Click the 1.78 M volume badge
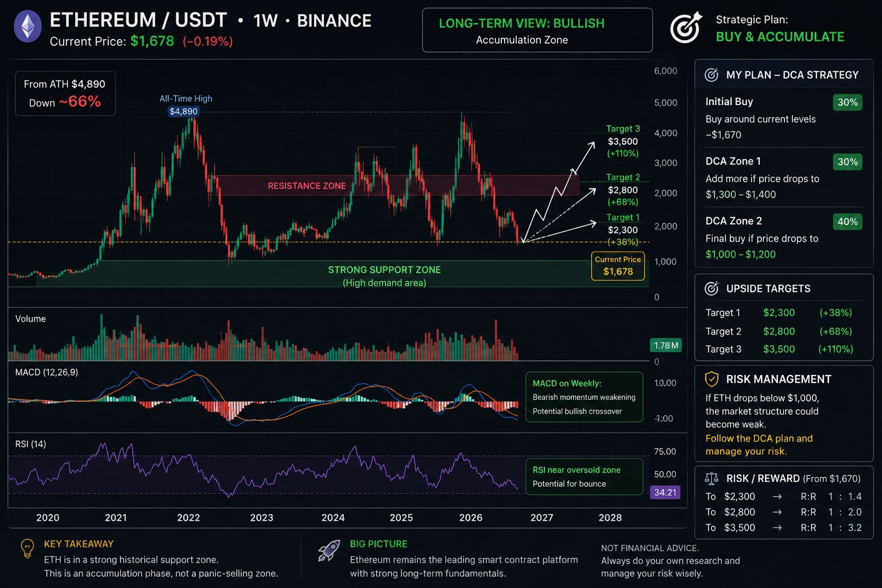This screenshot has height=588, width=882. pos(666,345)
